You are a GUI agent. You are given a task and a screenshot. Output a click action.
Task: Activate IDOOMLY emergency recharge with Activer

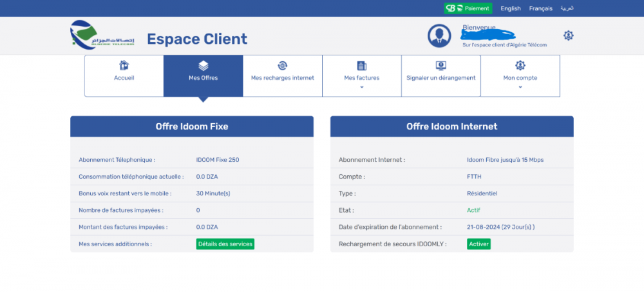tap(478, 244)
